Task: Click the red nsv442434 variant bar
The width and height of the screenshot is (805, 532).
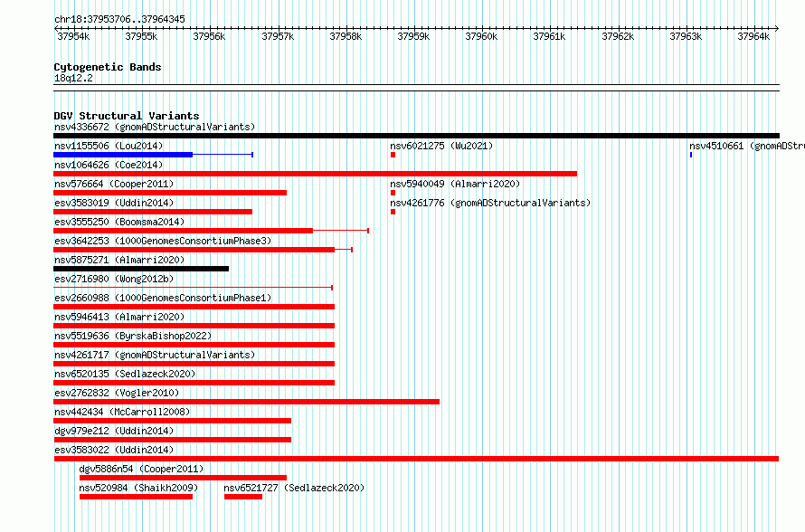Action: tap(173, 421)
